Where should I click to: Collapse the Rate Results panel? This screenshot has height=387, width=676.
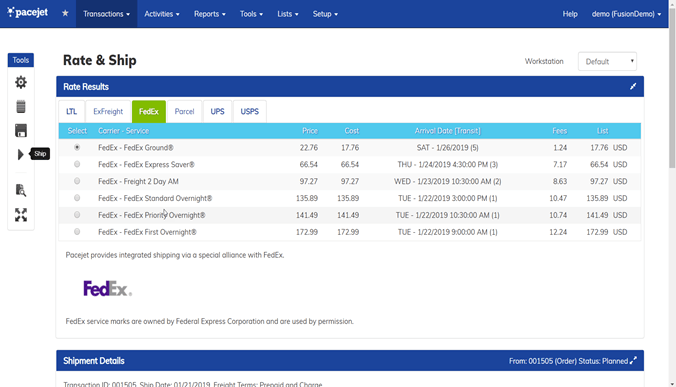click(x=633, y=87)
